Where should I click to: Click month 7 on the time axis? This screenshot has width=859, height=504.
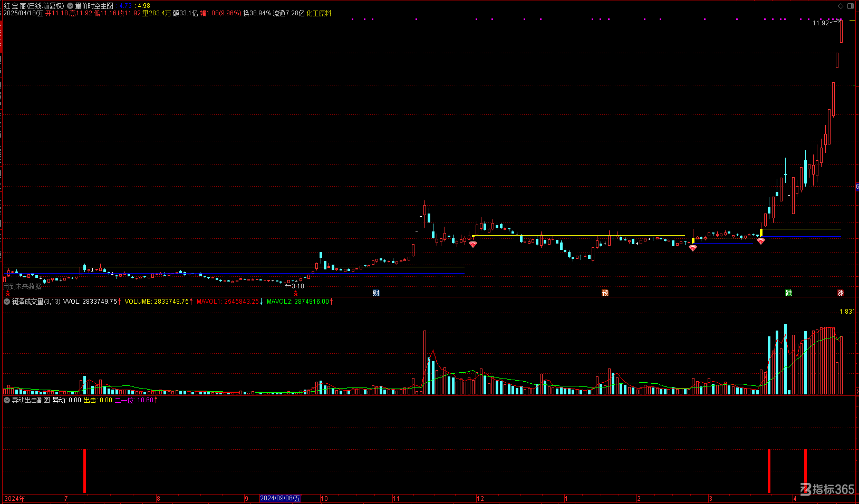pos(66,499)
